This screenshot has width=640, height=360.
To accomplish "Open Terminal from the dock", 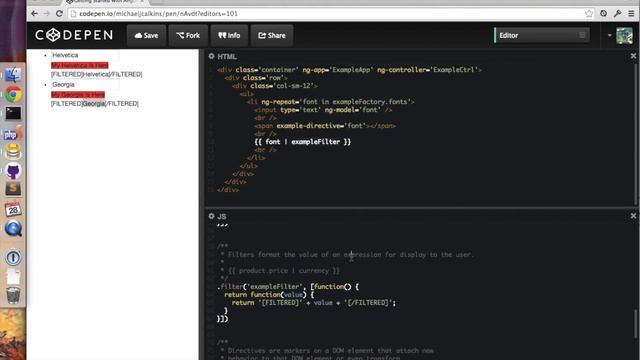I will click(13, 113).
